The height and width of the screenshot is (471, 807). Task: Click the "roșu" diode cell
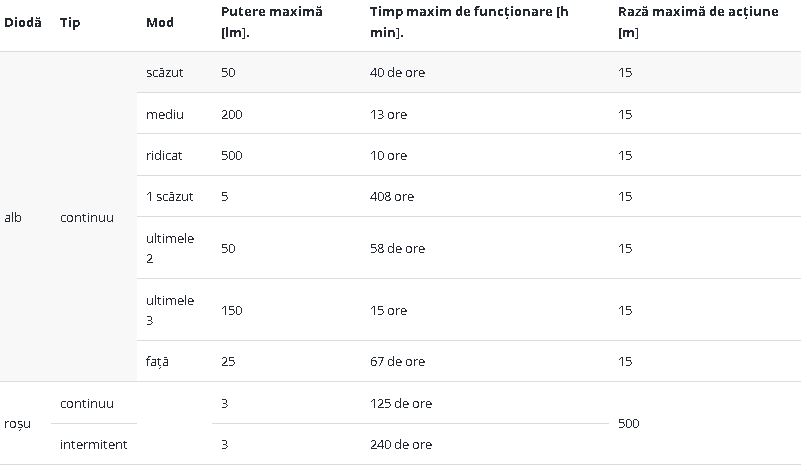17,424
